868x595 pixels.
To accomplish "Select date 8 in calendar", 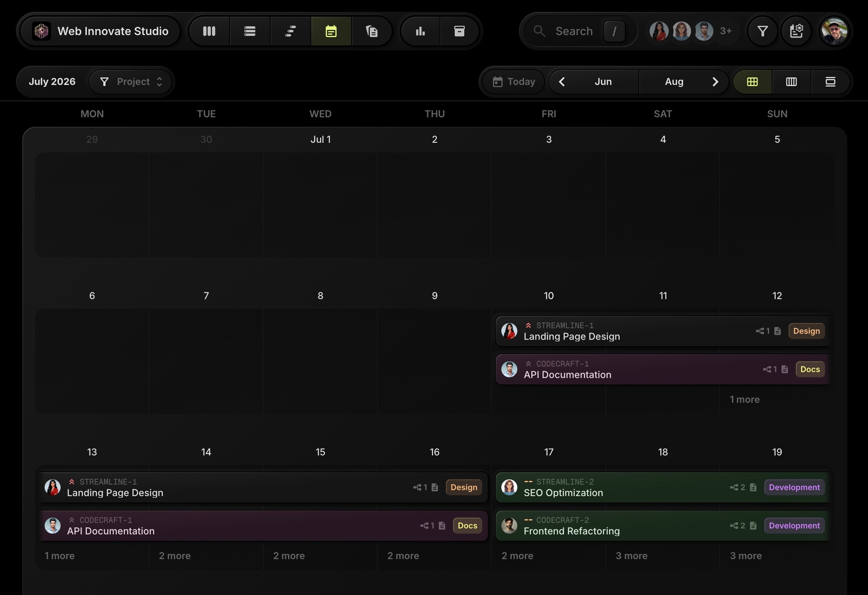I will [x=320, y=296].
